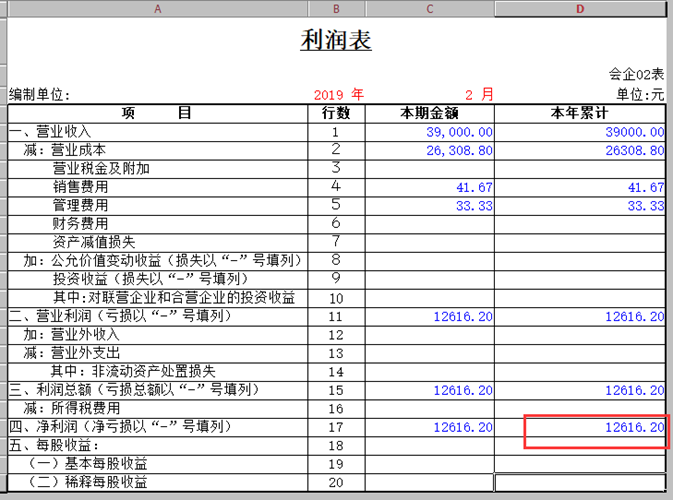The image size is (673, 500).
Task: Click 利润总额 本年累计 value 12616.20
Action: (634, 391)
